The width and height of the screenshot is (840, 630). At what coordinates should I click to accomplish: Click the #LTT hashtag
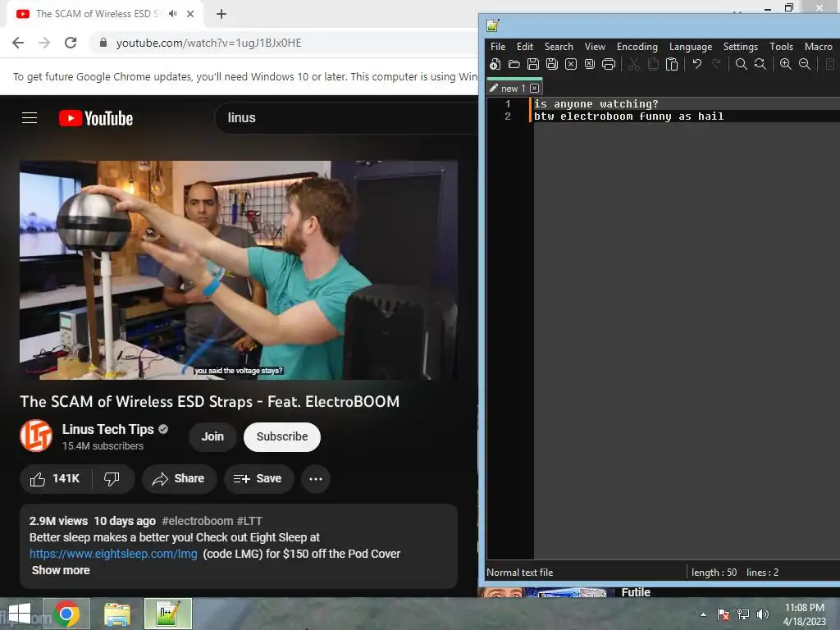249,521
